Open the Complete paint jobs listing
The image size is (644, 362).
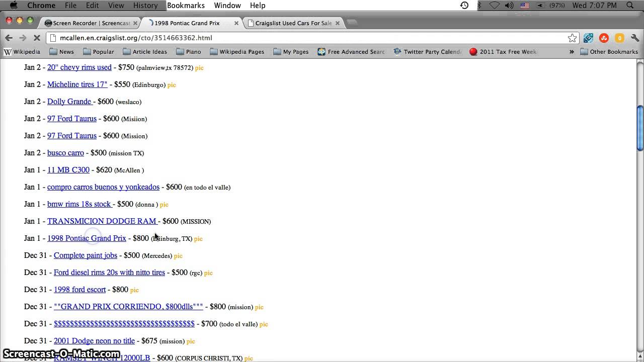coord(86,255)
